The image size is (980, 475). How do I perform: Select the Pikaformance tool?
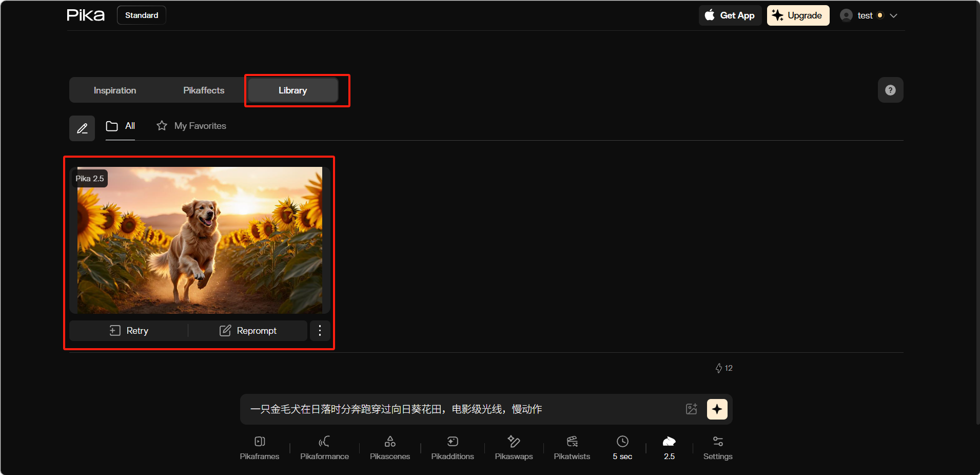click(x=324, y=447)
